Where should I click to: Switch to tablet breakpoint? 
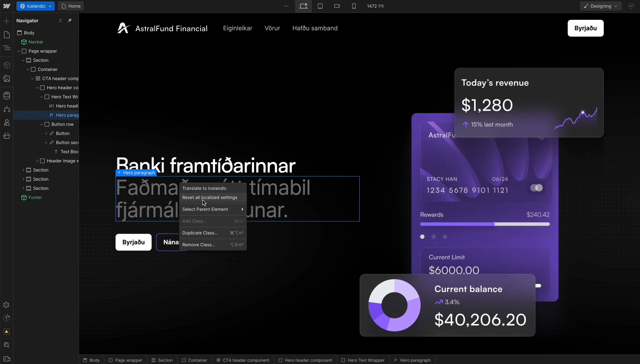pyautogui.click(x=320, y=6)
